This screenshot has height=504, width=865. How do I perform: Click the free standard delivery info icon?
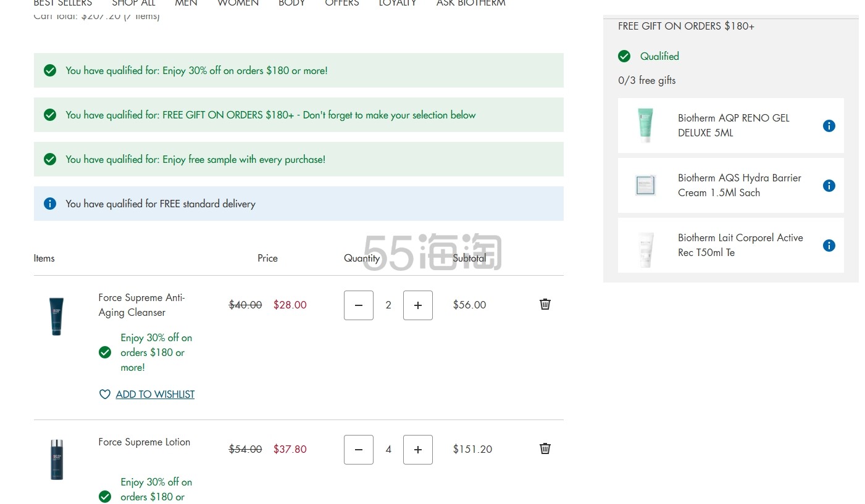pyautogui.click(x=50, y=204)
